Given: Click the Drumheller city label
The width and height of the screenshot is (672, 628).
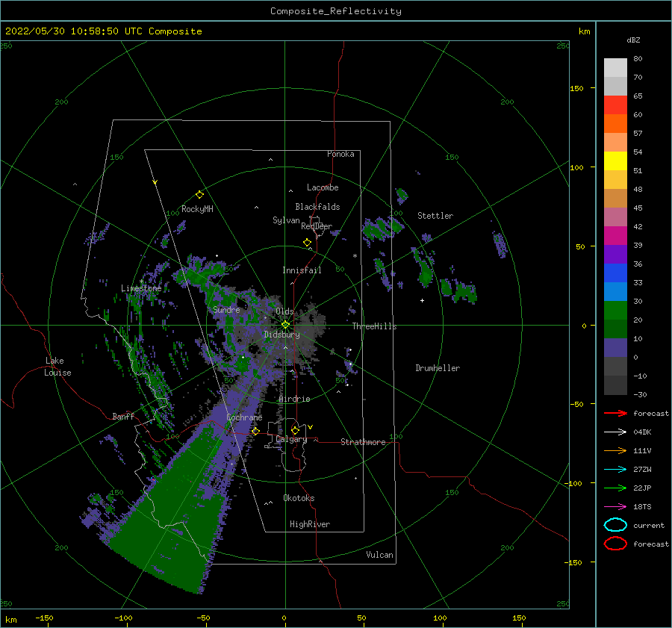Looking at the screenshot, I should click(x=438, y=368).
